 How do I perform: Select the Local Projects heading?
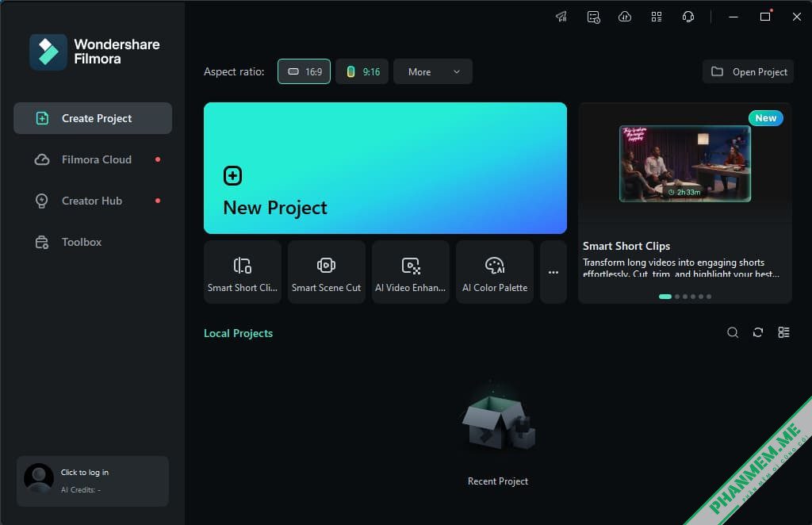[238, 333]
